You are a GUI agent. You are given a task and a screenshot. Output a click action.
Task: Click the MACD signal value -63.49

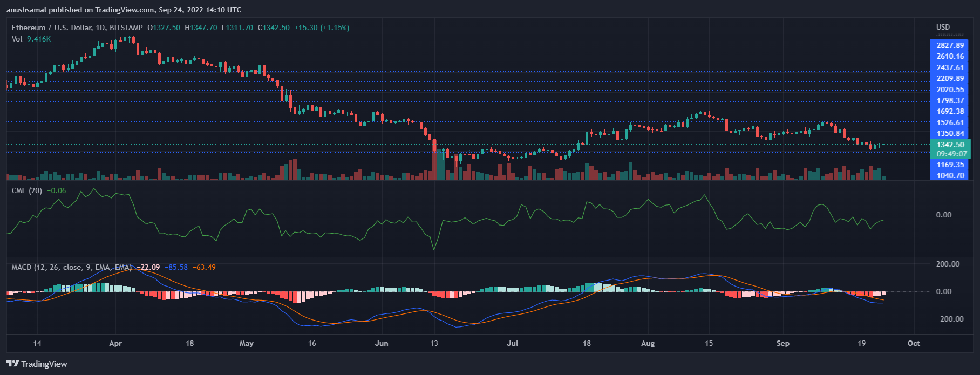click(x=204, y=267)
